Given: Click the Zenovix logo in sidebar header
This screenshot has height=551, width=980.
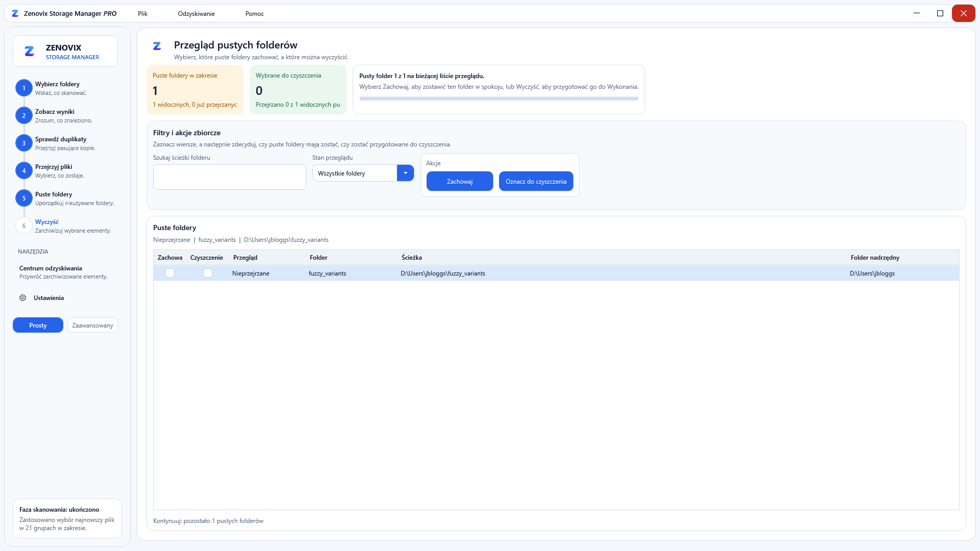Looking at the screenshot, I should 30,51.
